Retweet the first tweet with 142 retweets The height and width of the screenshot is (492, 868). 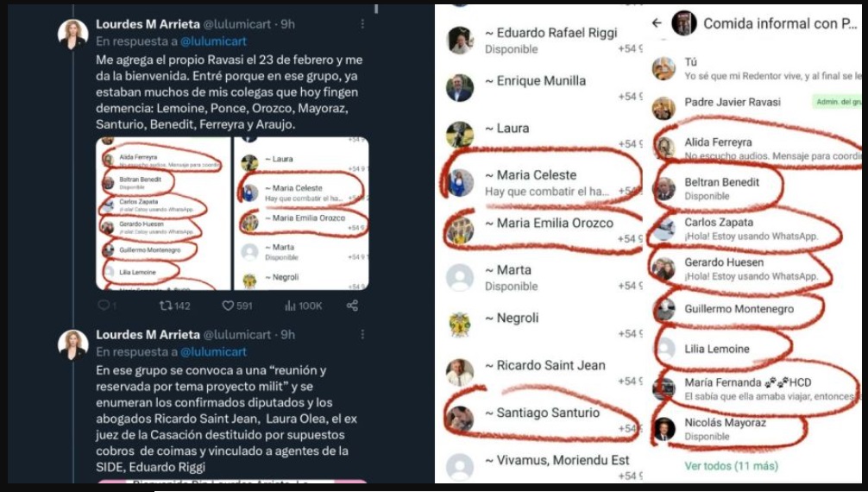[166, 305]
